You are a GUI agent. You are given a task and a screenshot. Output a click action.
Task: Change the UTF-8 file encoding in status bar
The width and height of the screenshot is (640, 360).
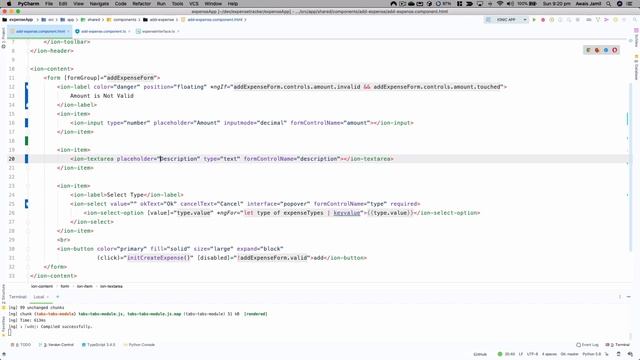click(532, 354)
